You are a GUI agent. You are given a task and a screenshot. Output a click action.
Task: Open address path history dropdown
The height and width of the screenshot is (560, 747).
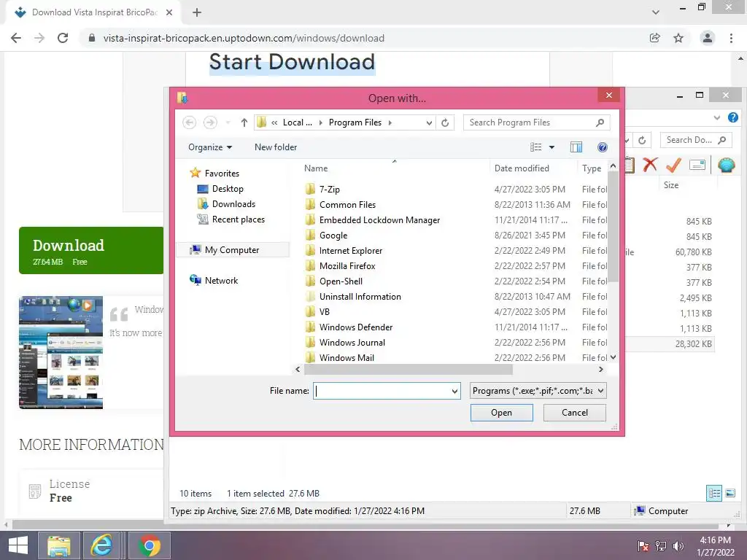click(429, 122)
